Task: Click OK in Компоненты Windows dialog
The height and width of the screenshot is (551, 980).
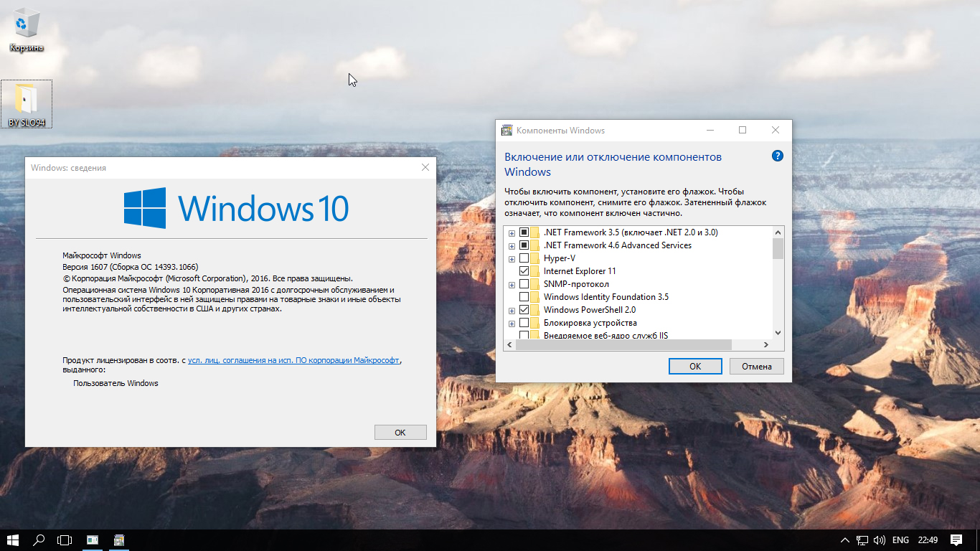Action: [695, 366]
